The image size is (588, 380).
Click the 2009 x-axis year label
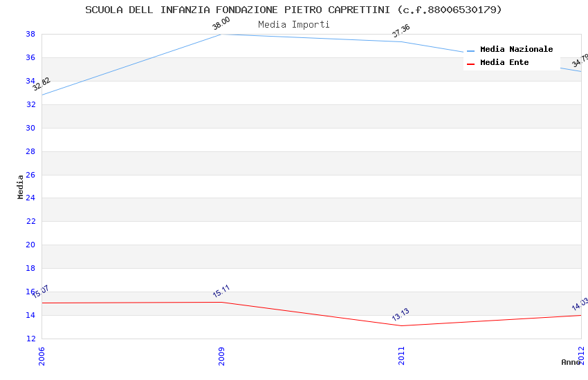click(x=221, y=356)
